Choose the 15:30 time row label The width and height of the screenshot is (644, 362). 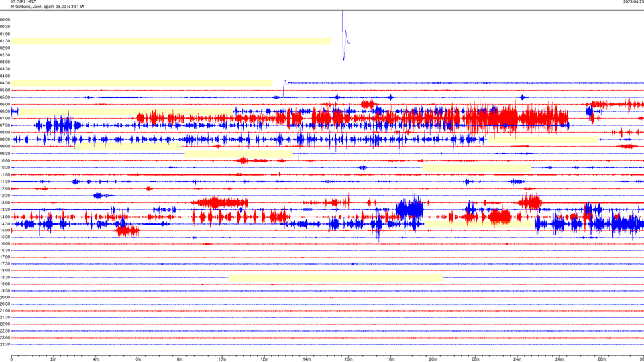click(x=5, y=237)
